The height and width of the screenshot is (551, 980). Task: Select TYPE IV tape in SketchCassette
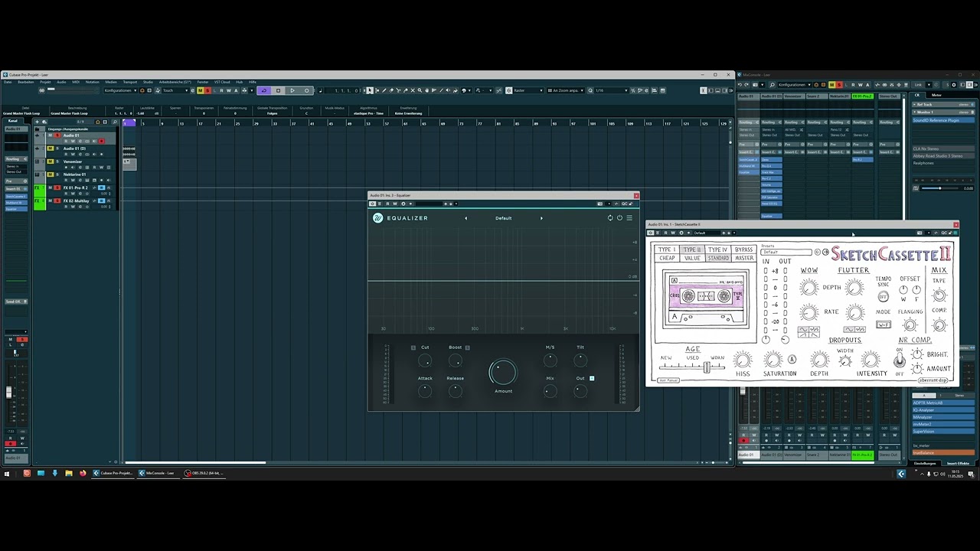pyautogui.click(x=717, y=249)
